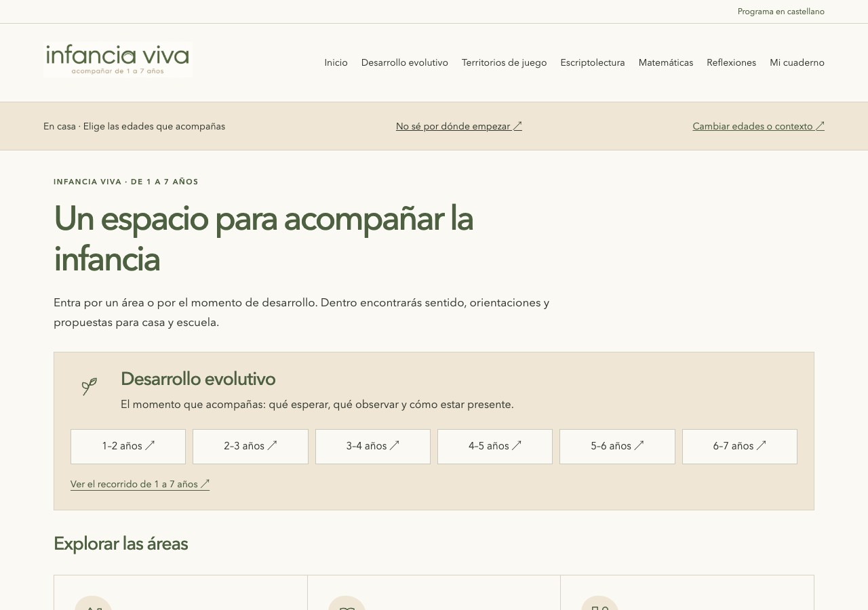Open Reflexiones from the navigation bar
Image resolution: width=868 pixels, height=610 pixels.
(x=731, y=63)
